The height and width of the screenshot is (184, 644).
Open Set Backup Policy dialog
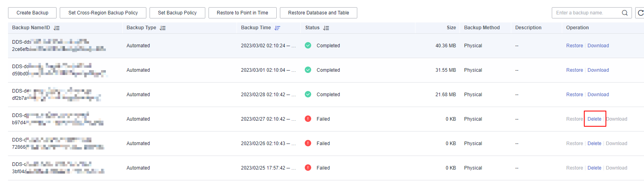pos(177,13)
